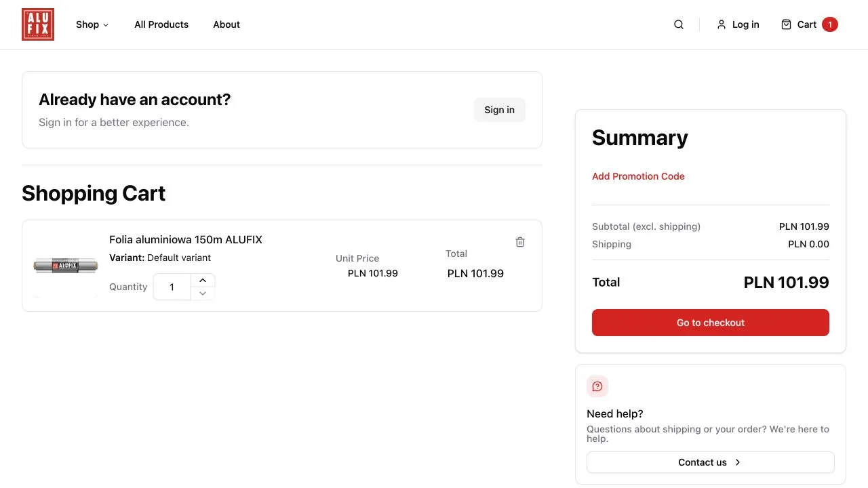This screenshot has height=488, width=868.
Task: Click the help chat bubble icon
Action: point(597,386)
